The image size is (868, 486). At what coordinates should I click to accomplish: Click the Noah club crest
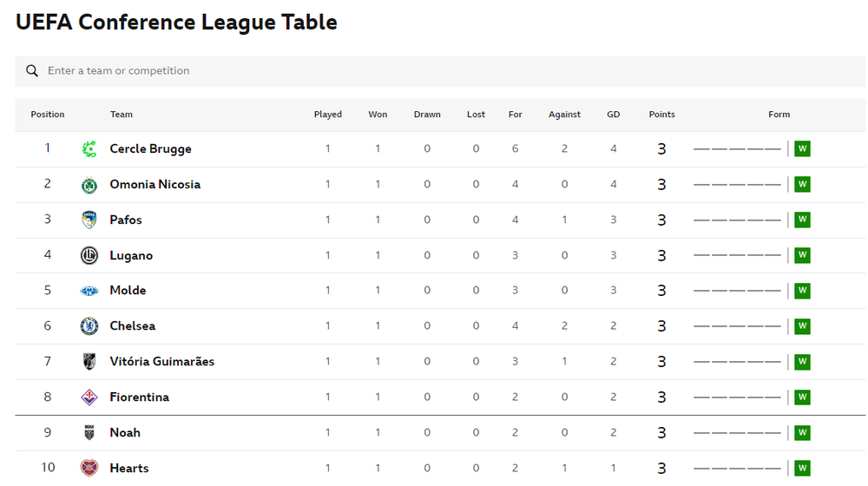(x=89, y=432)
